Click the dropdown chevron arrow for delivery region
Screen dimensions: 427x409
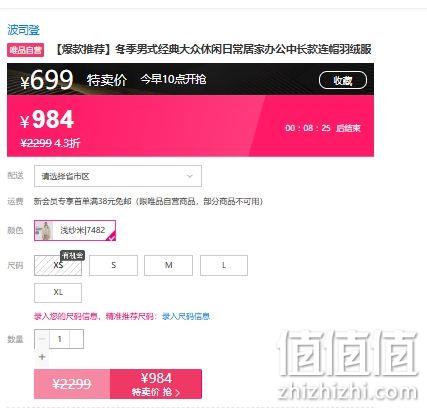[x=190, y=176]
